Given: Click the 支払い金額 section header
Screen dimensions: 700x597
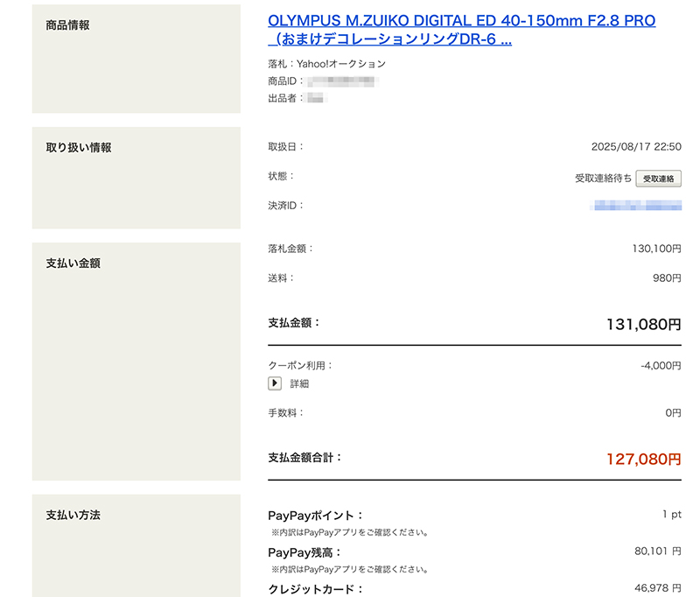Looking at the screenshot, I should pos(73,263).
